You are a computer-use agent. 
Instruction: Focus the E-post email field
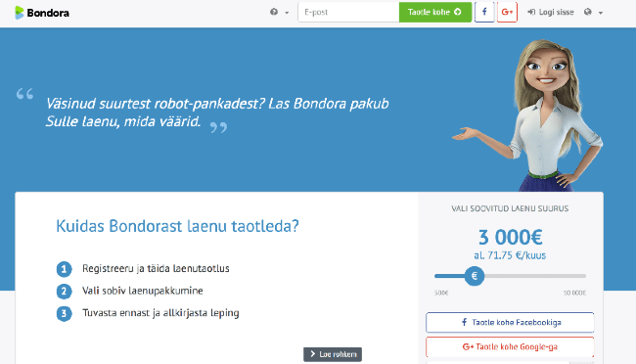(x=348, y=12)
